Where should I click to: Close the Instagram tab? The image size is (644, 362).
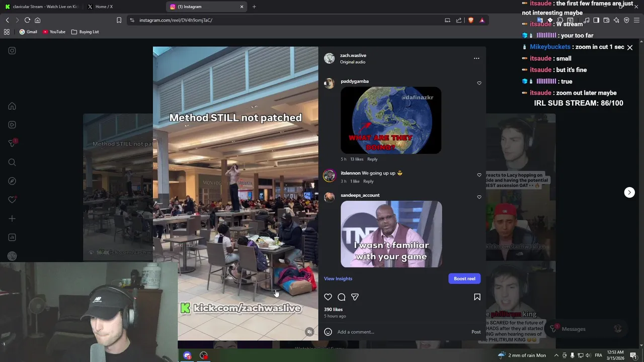click(242, 7)
